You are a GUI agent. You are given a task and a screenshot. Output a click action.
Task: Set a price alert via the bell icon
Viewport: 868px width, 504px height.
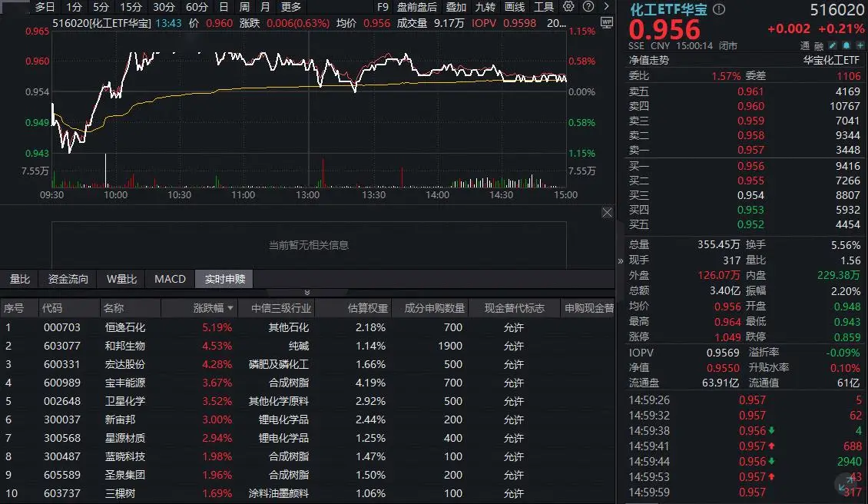pos(846,46)
